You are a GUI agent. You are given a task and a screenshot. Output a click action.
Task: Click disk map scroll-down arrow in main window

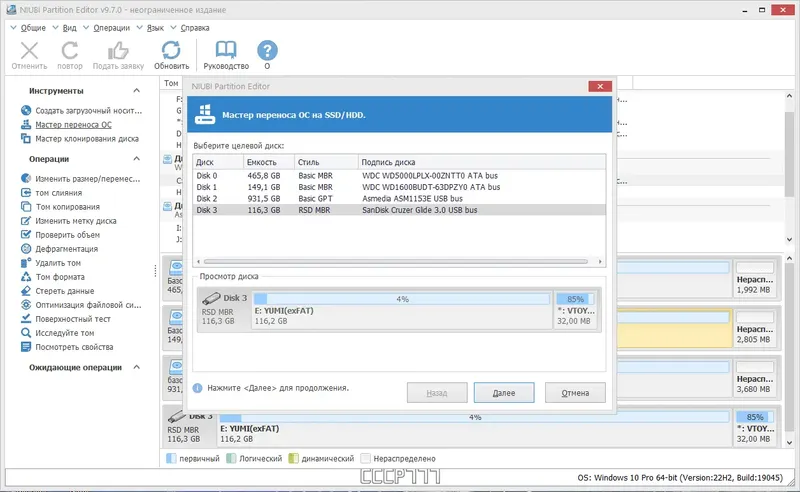click(x=789, y=443)
